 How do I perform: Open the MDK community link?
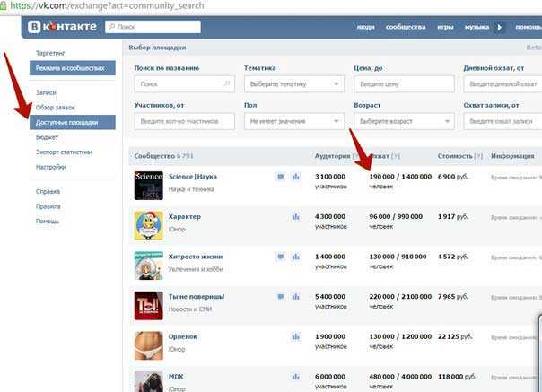(176, 377)
